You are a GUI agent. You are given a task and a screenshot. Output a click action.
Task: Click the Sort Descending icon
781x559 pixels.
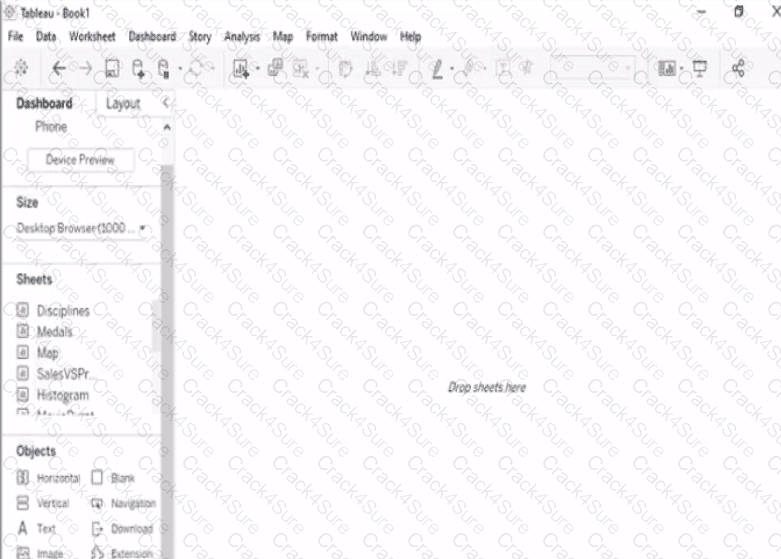(x=399, y=68)
